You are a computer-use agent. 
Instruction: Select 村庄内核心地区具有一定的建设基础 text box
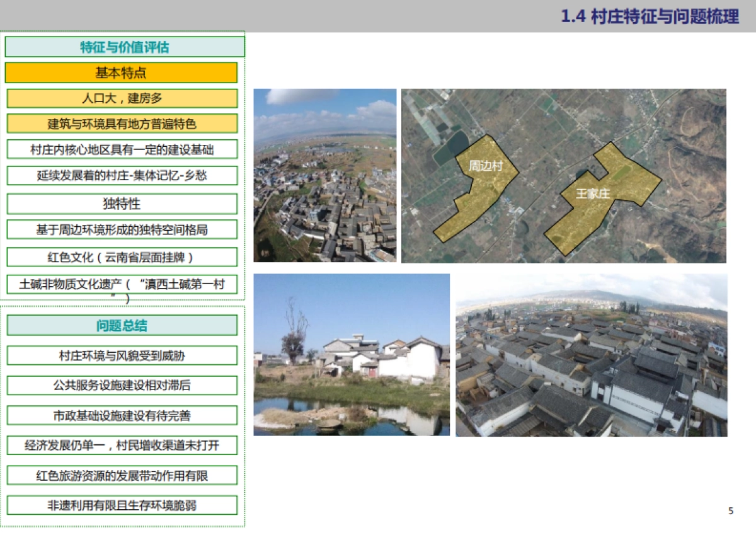122,149
